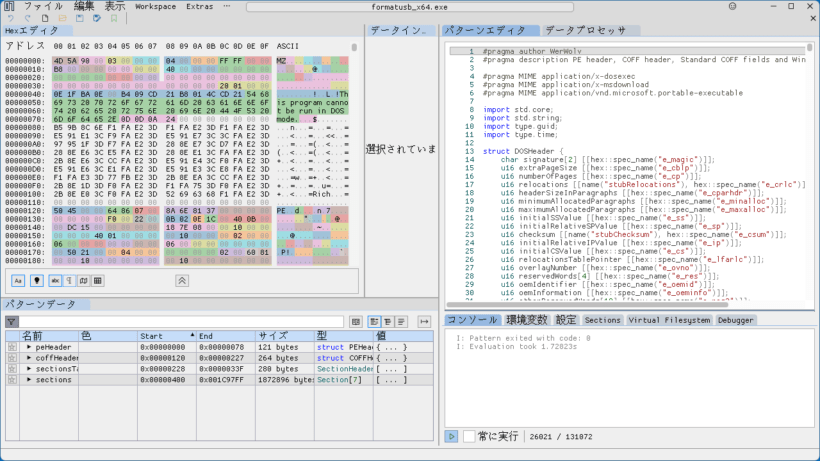
Task: Click the Section[7] type cell
Action: tap(339, 380)
